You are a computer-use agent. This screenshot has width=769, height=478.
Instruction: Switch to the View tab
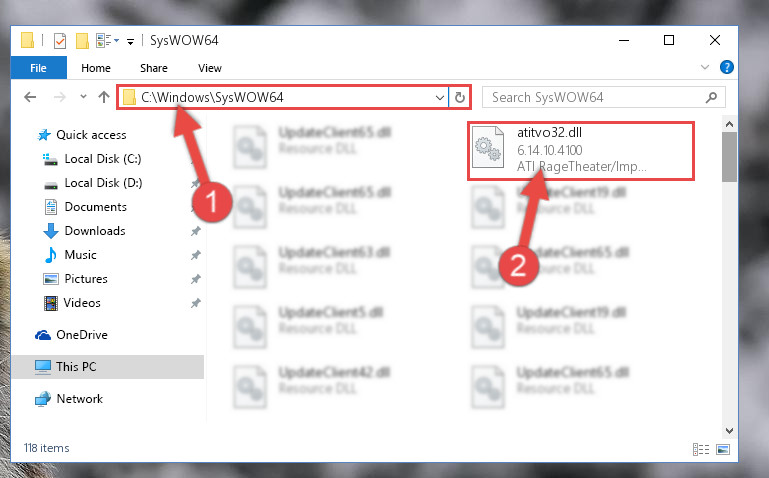pos(210,68)
